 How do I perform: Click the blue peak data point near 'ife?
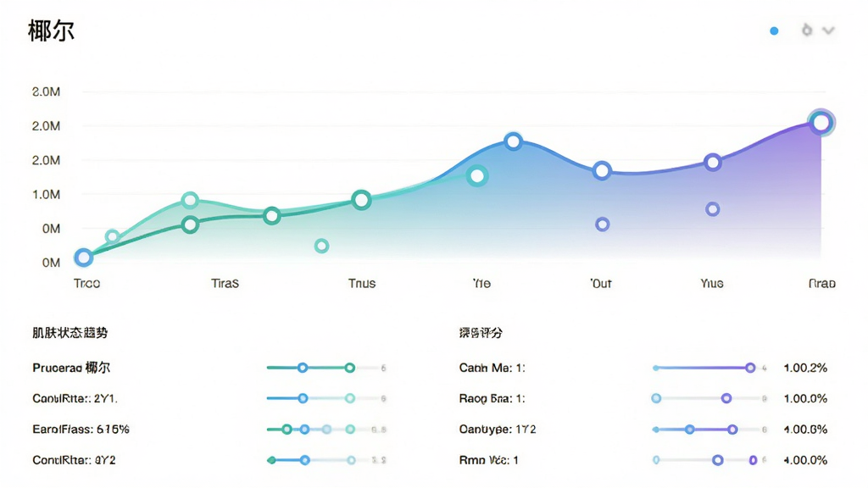[513, 141]
